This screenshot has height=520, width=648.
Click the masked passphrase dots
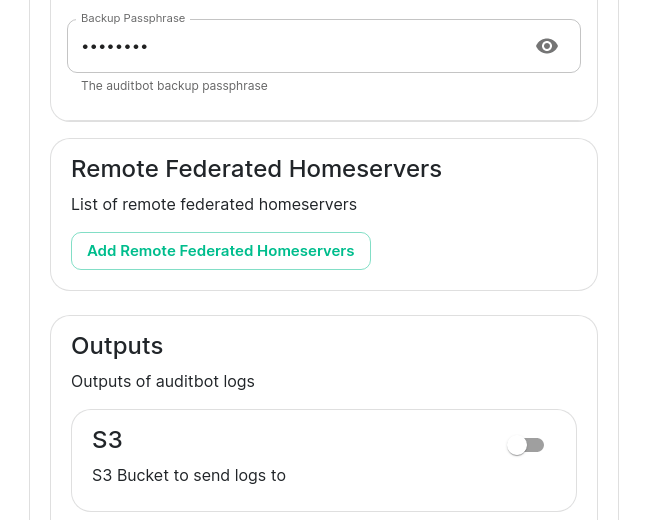click(114, 47)
